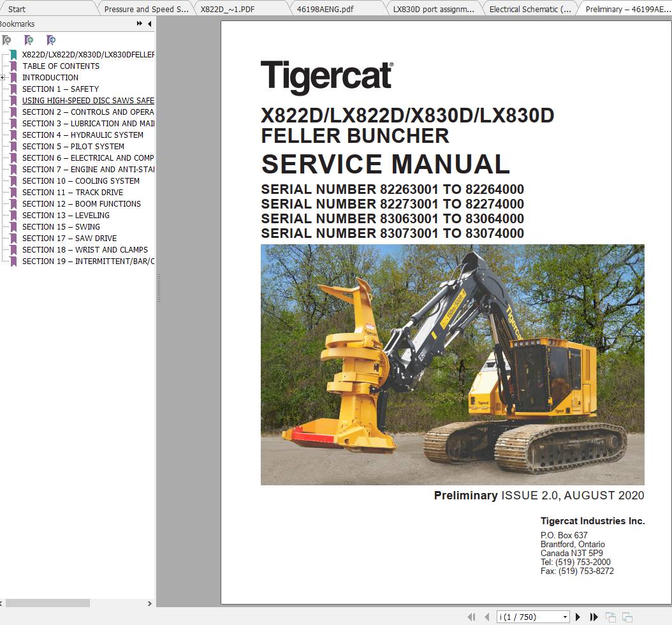The height and width of the screenshot is (625, 672).
Task: Click the add new bookmark icon
Action: pos(29,41)
